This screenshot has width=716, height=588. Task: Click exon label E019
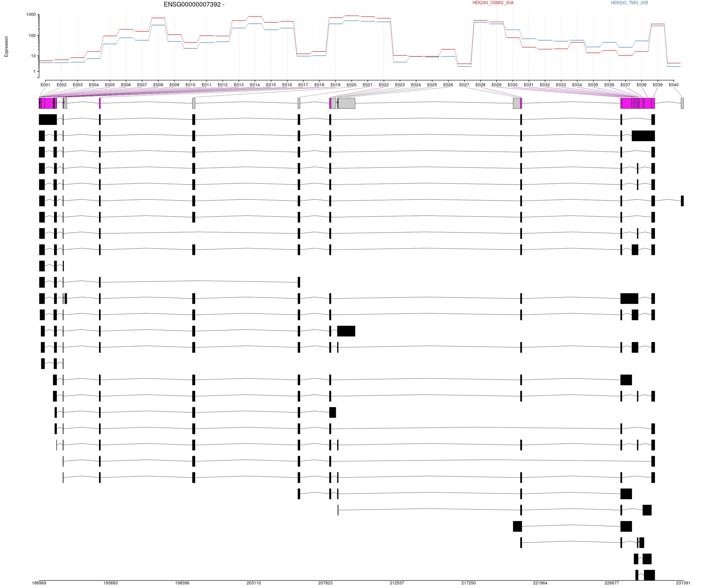(x=336, y=85)
